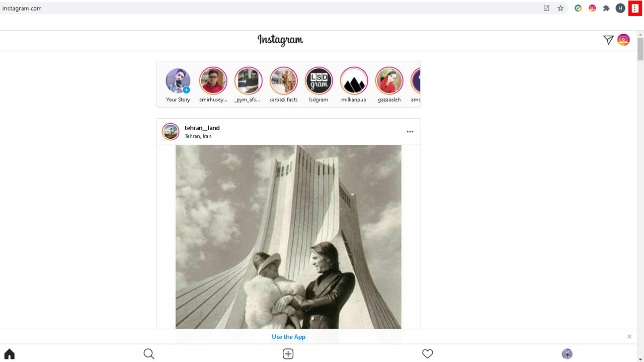Dismiss the Use the App banner
The image size is (644, 362).
(x=629, y=336)
